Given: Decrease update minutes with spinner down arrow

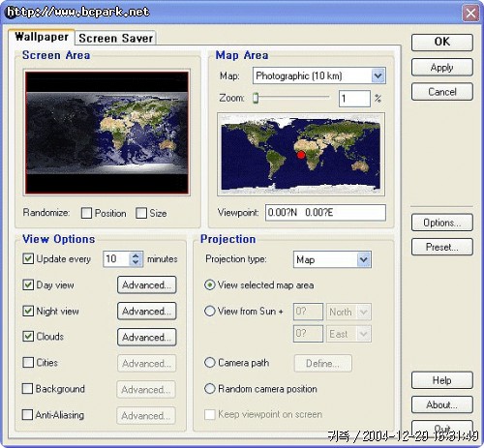Looking at the screenshot, I should coord(136,262).
